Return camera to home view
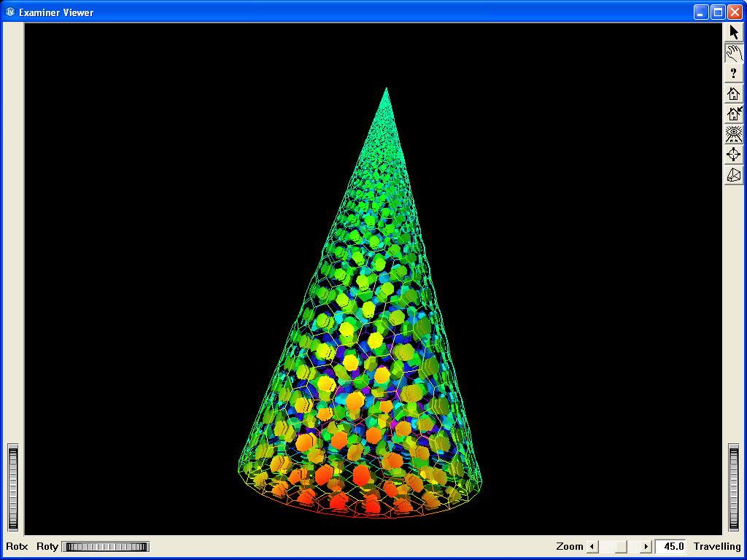Screen dimensions: 747x560 pos(733,93)
